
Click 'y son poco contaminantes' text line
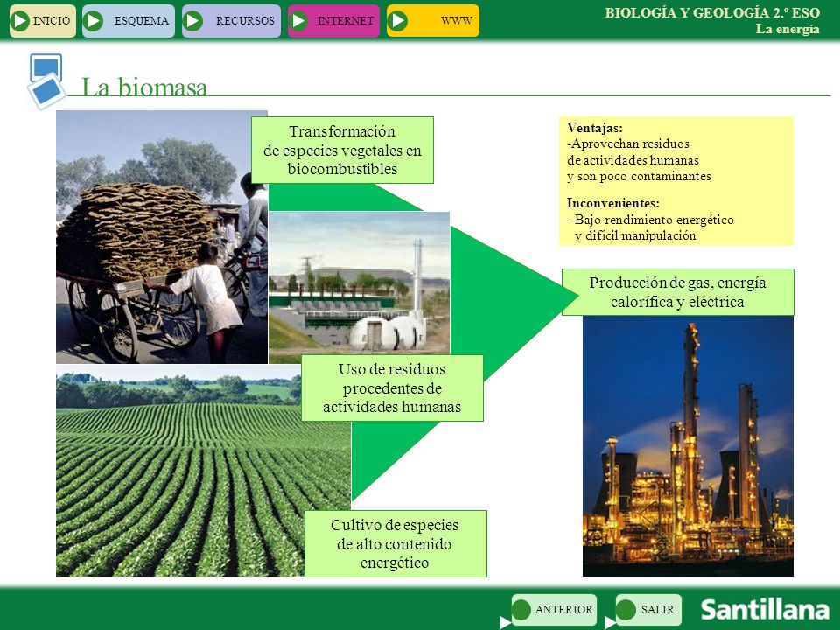click(x=639, y=176)
